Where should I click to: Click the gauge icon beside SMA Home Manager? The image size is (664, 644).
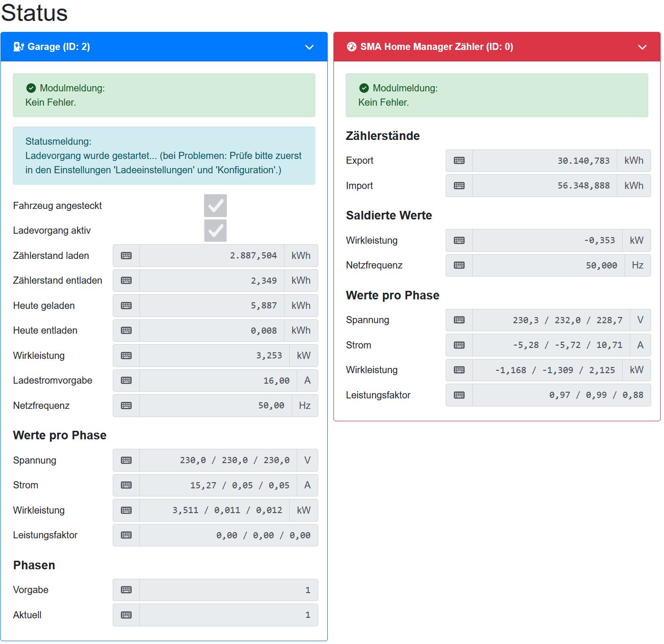coord(352,47)
